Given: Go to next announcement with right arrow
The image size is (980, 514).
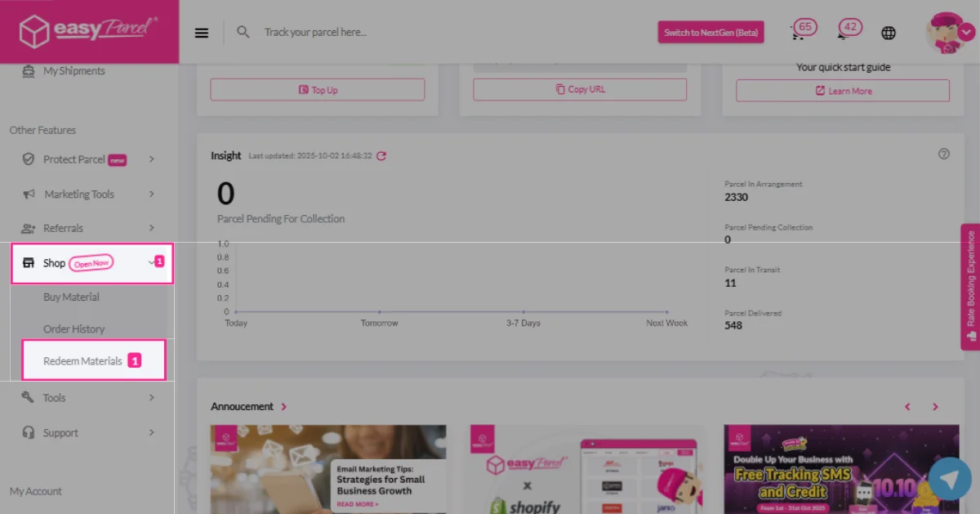Looking at the screenshot, I should 935,407.
